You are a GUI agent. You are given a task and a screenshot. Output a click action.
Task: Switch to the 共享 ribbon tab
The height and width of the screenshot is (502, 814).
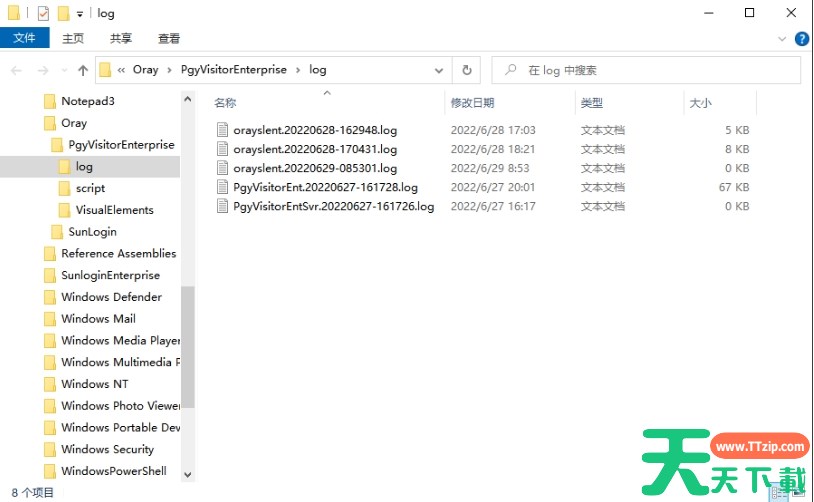[120, 38]
